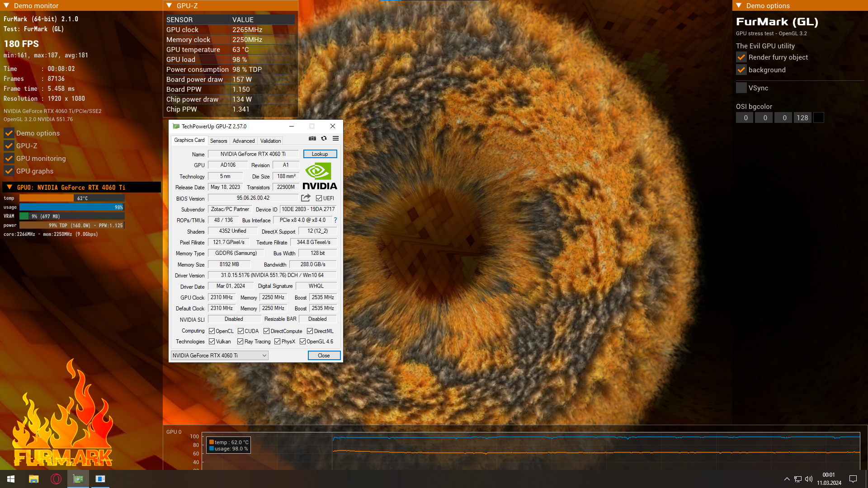Screen dimensions: 868x488
Task: Open the GPU-Z hamburger menu icon
Action: 335,139
